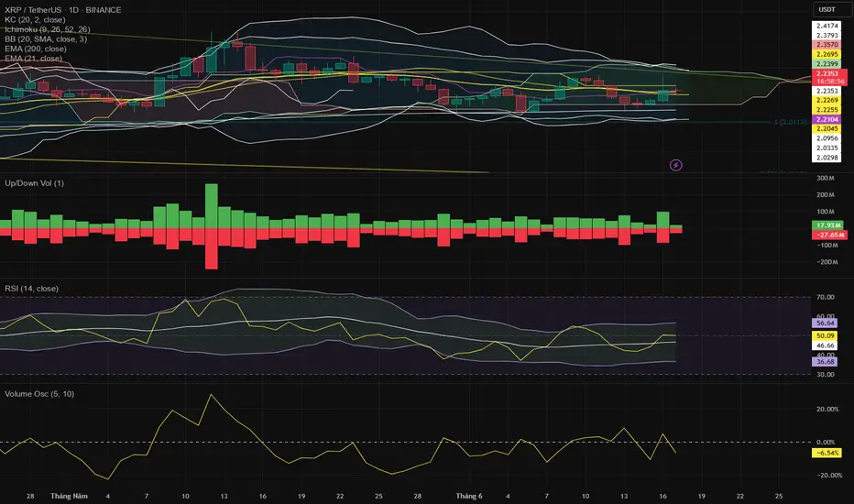854x504 pixels.
Task: Click the EMA (21, close) legend entry
Action: (x=33, y=59)
